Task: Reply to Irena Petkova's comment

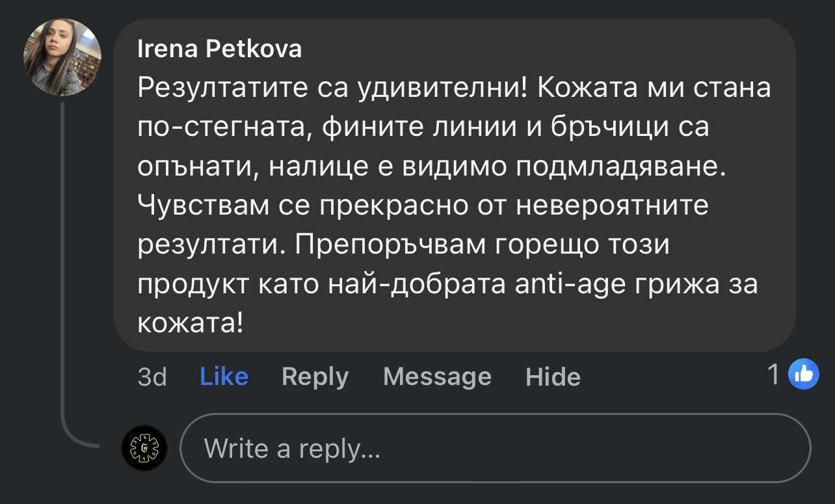Action: [315, 377]
